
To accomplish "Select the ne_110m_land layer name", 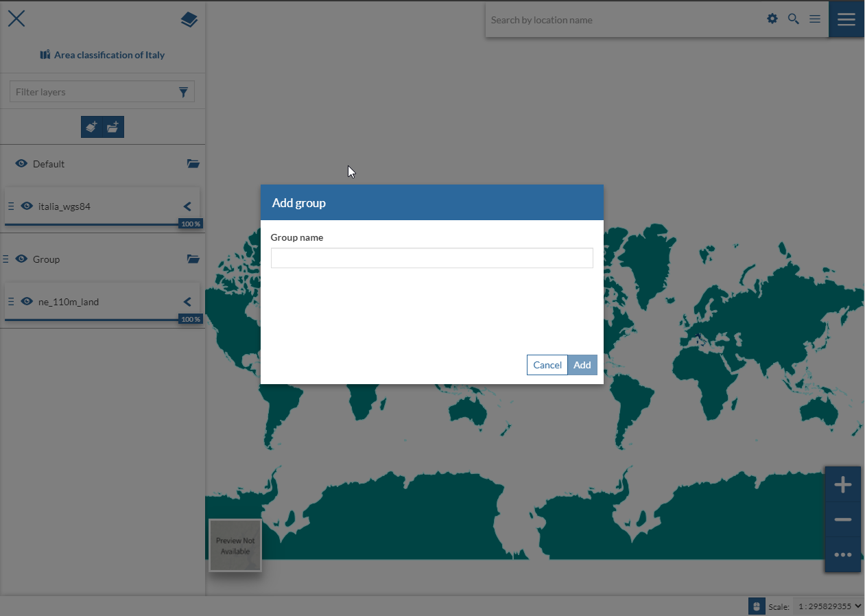I will (x=69, y=301).
